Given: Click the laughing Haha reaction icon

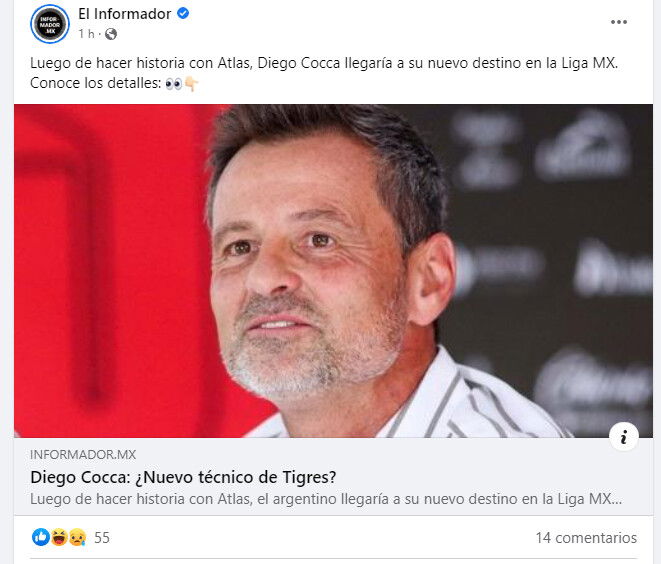Looking at the screenshot, I should pos(59,537).
